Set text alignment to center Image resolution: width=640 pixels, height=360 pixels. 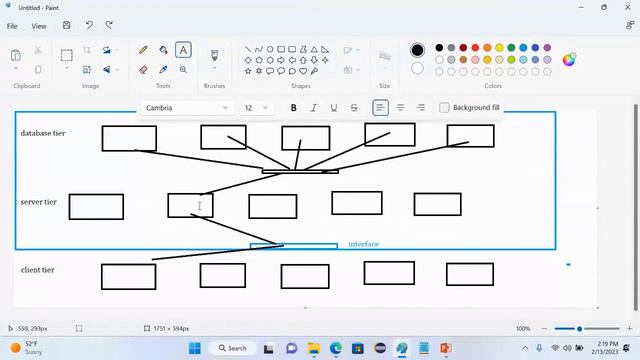[400, 108]
